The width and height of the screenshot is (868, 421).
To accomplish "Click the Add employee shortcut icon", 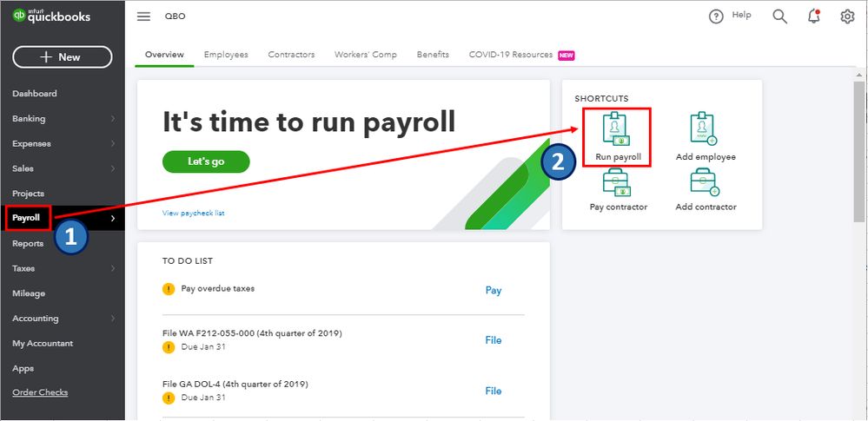I will [x=704, y=128].
